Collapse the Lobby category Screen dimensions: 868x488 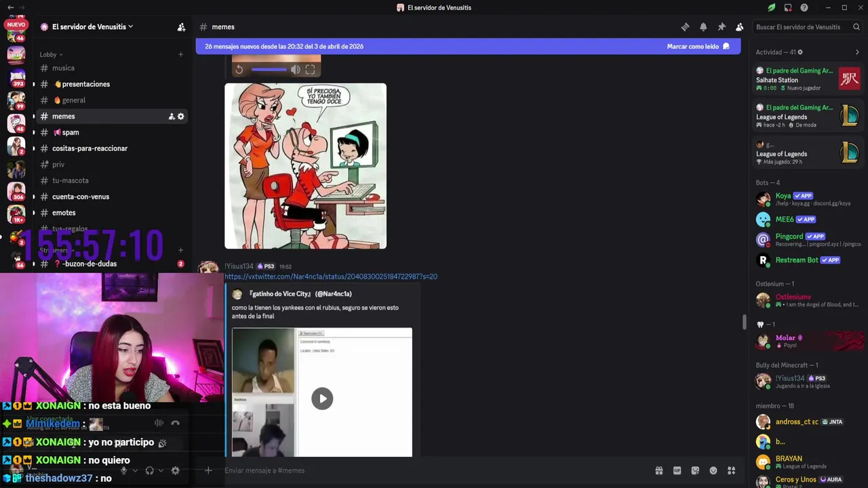click(x=51, y=54)
